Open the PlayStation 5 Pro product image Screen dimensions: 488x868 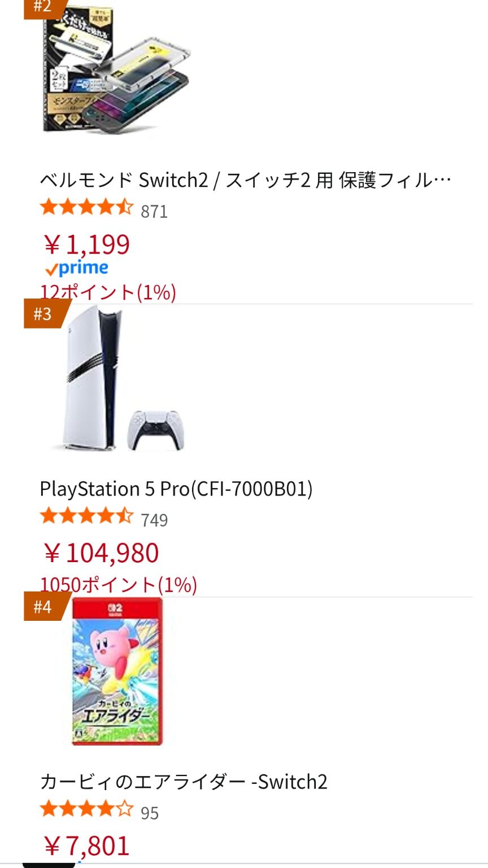click(116, 379)
